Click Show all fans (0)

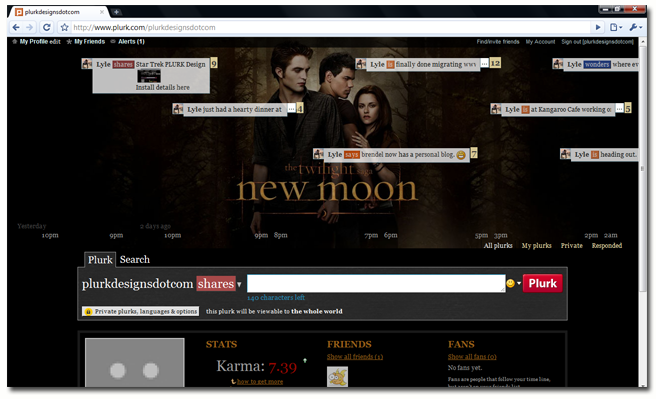pos(472,357)
